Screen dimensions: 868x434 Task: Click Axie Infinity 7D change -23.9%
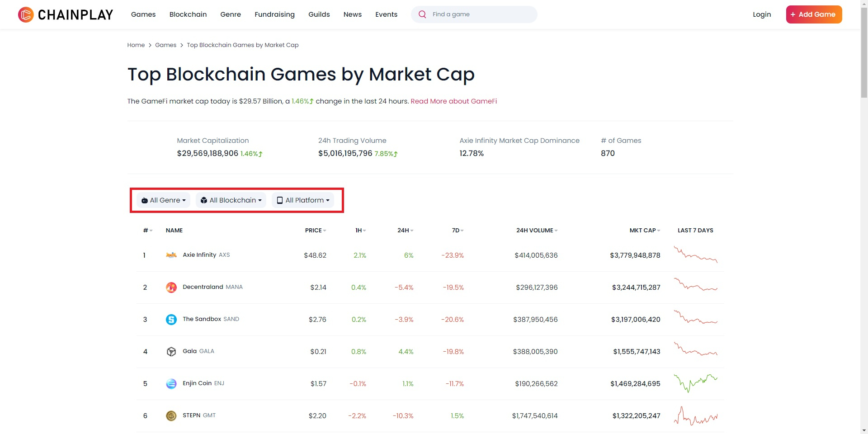[x=453, y=255]
